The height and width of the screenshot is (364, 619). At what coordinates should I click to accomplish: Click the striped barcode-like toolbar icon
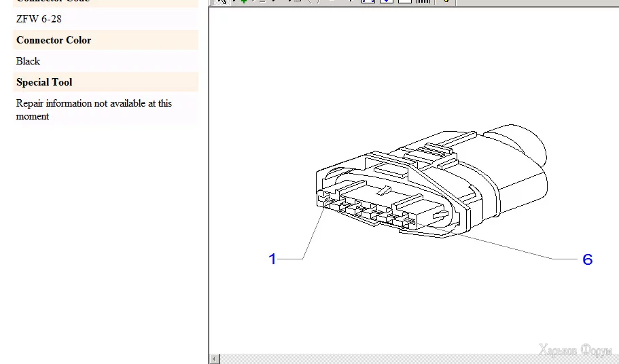point(423,2)
